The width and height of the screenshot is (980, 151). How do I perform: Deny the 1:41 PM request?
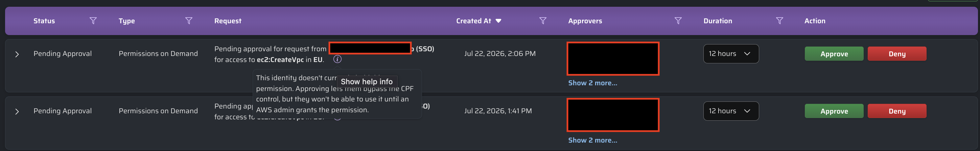(x=897, y=111)
